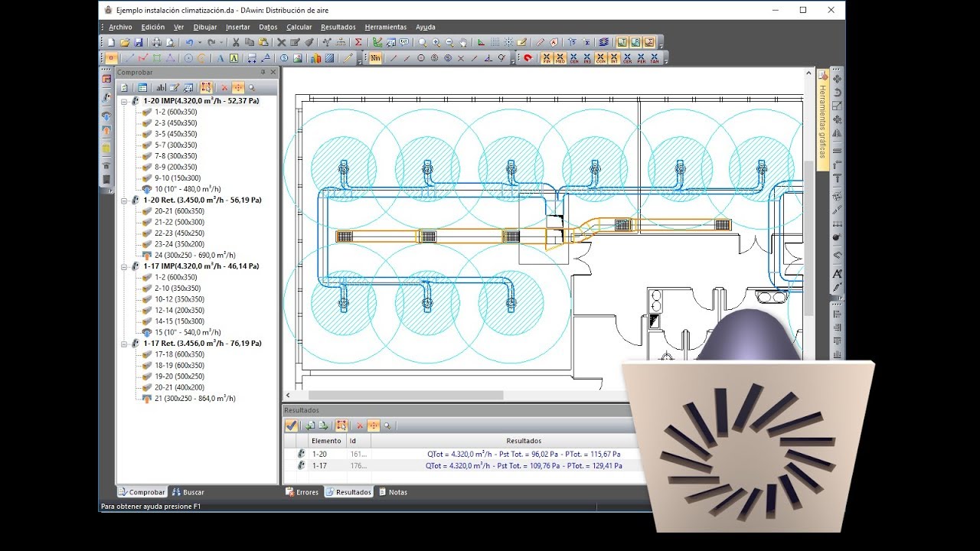The image size is (980, 551).
Task: Undo the last action with the arrow icon
Action: [x=190, y=43]
